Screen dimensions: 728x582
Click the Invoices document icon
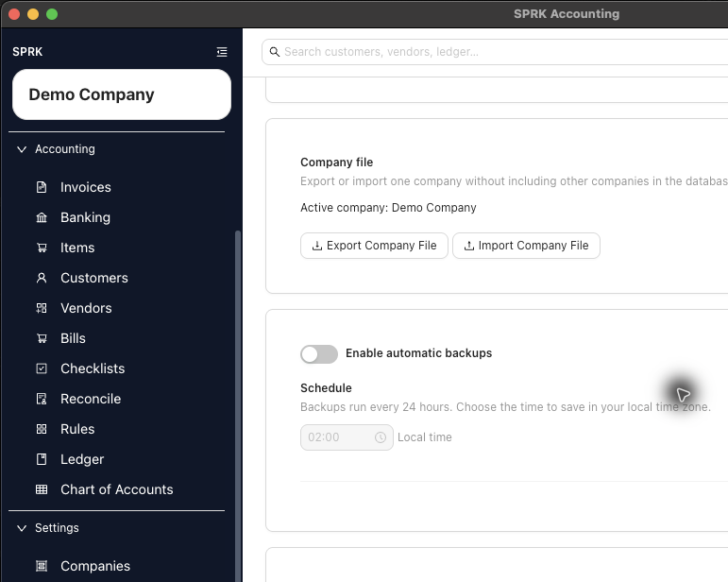pos(42,187)
